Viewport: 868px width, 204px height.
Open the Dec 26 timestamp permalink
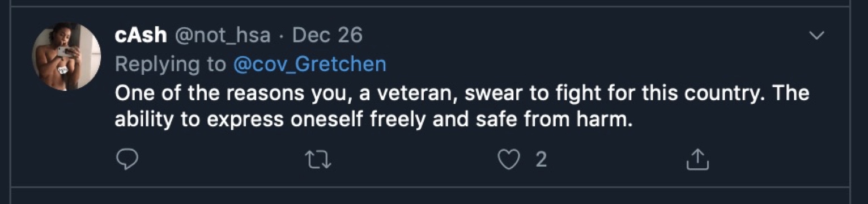[x=327, y=36]
